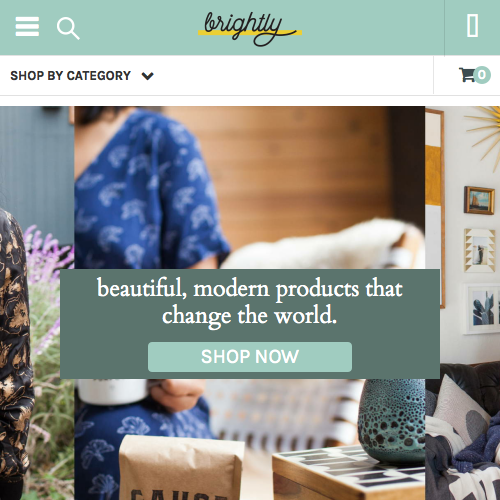The width and height of the screenshot is (500, 500).
Task: Click the framed cactus print on the wall
Action: (482, 308)
